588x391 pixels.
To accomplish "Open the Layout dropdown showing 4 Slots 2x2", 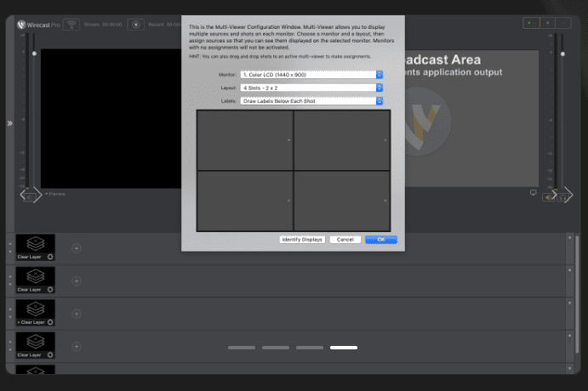I will tap(311, 88).
